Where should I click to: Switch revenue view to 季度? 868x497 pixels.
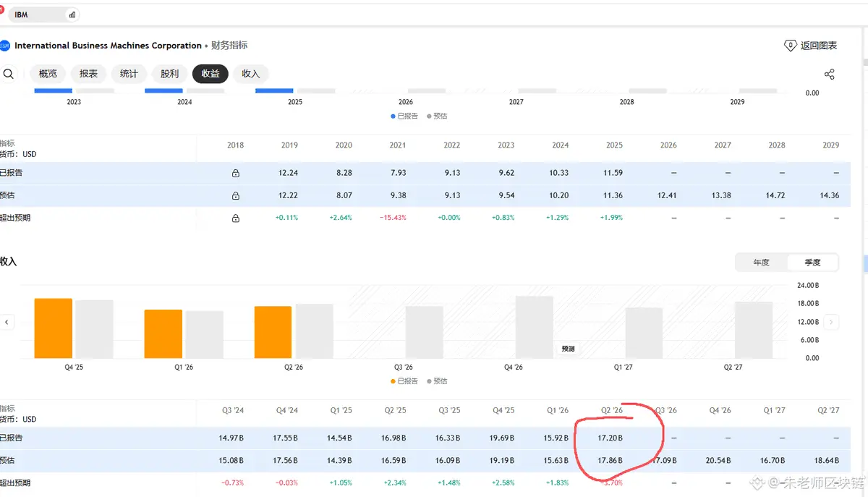tap(812, 263)
